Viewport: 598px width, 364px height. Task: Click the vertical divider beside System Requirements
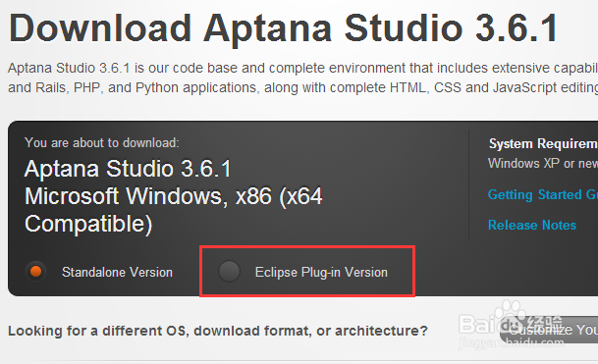tap(468, 184)
